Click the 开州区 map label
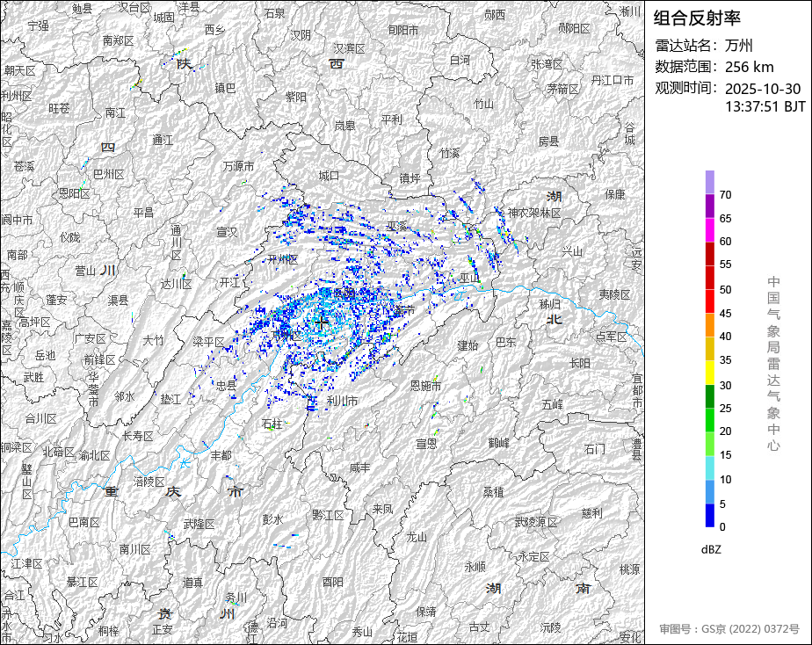The image size is (812, 645). click(283, 259)
